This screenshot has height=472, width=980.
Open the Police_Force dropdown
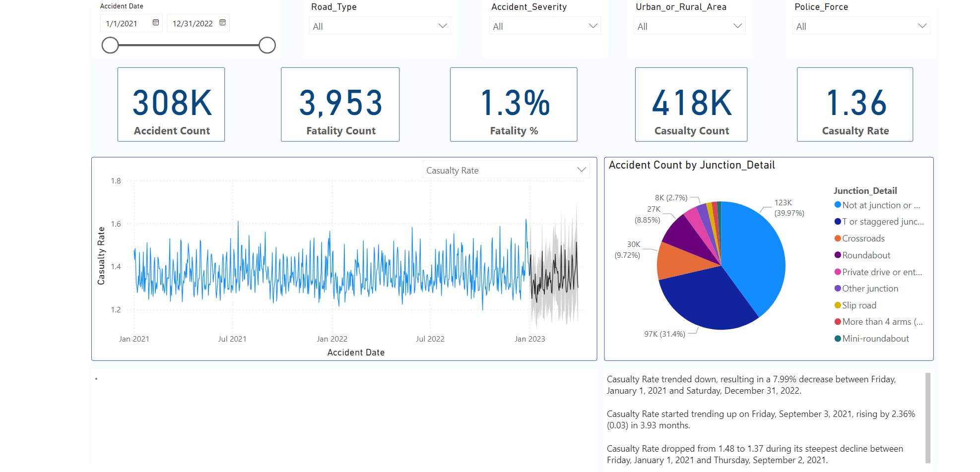pyautogui.click(x=861, y=26)
